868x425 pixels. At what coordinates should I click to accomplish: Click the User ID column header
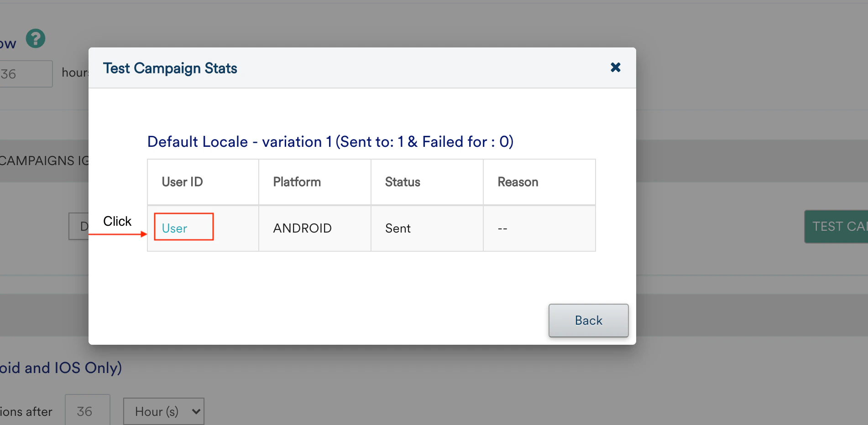pyautogui.click(x=183, y=182)
